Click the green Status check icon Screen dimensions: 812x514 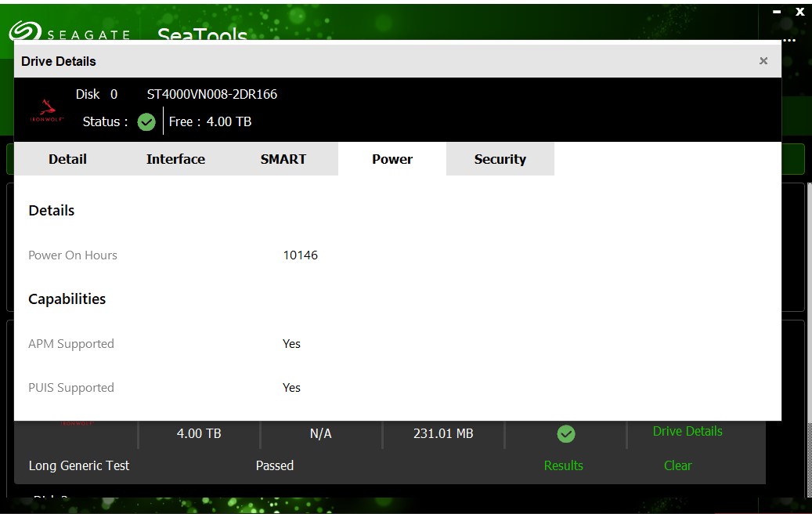(x=146, y=122)
